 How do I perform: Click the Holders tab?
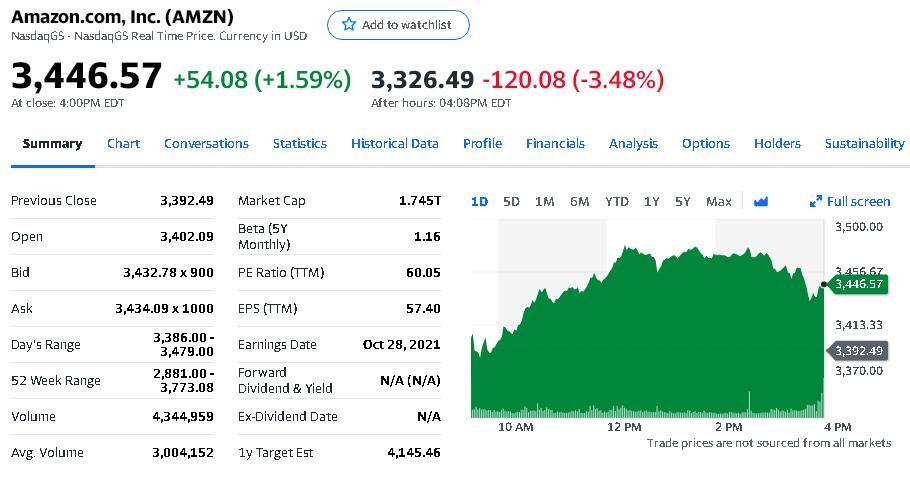(777, 143)
